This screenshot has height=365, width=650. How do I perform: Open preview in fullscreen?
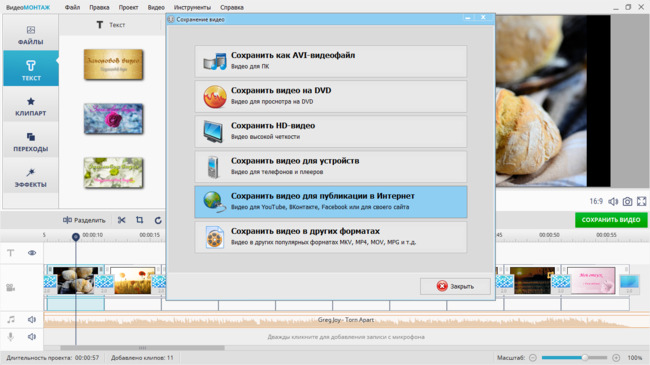click(x=642, y=202)
